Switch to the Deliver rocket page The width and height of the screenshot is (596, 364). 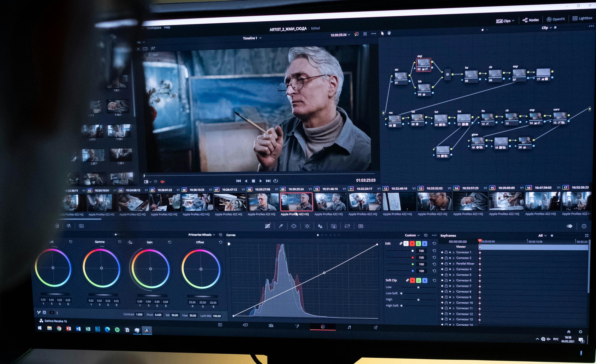376,327
